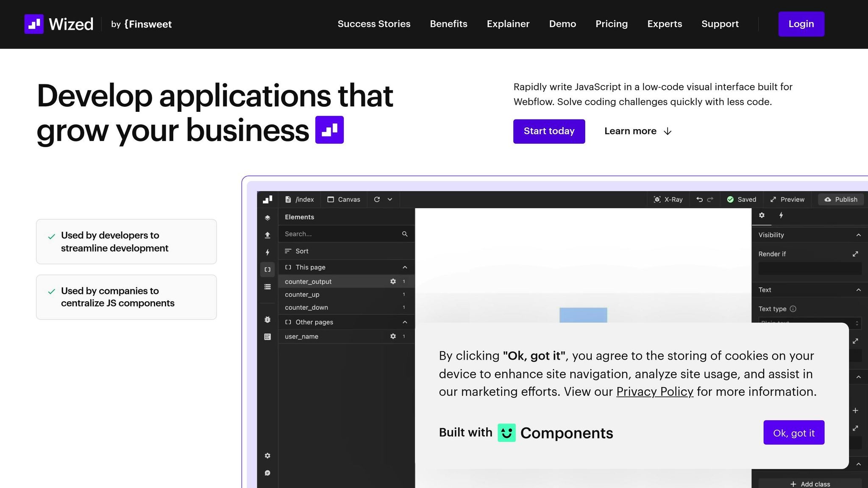Image resolution: width=868 pixels, height=488 pixels.
Task: Go to Success Stories in navigation
Action: [x=374, y=24]
